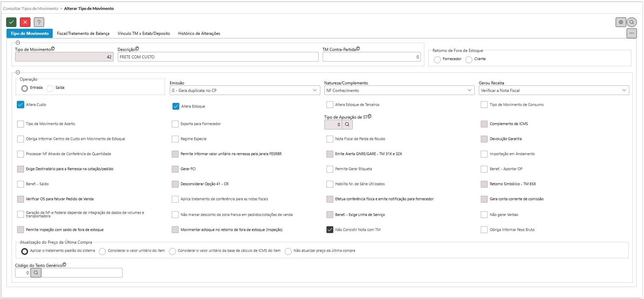
Task: Expand the Natureza/Complemento dropdown
Action: coord(399,90)
